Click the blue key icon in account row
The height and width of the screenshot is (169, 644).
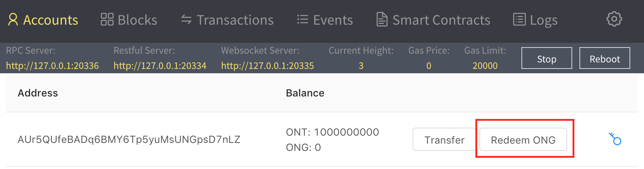coord(615,139)
